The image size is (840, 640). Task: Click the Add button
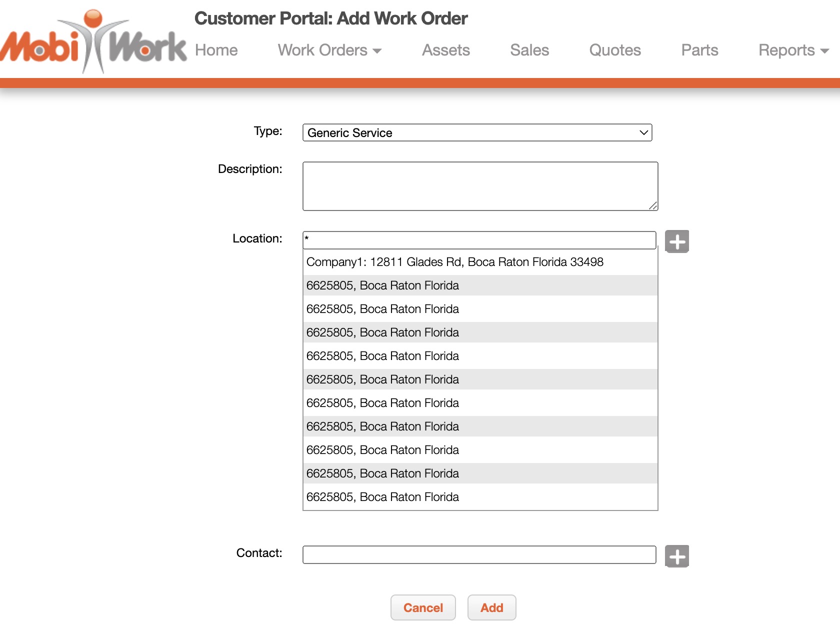(491, 607)
